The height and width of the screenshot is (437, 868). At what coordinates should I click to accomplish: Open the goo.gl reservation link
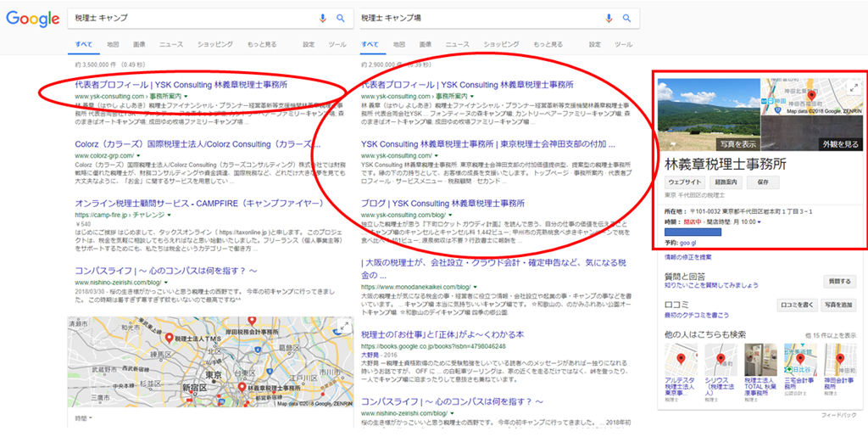tap(688, 243)
